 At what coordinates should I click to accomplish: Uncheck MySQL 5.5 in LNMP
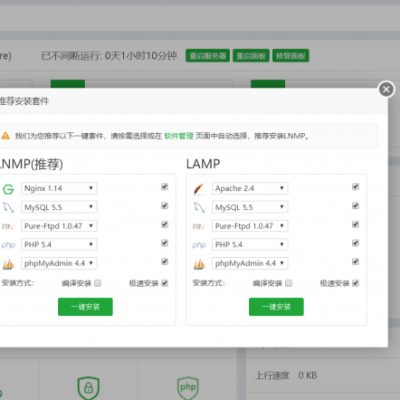(164, 206)
